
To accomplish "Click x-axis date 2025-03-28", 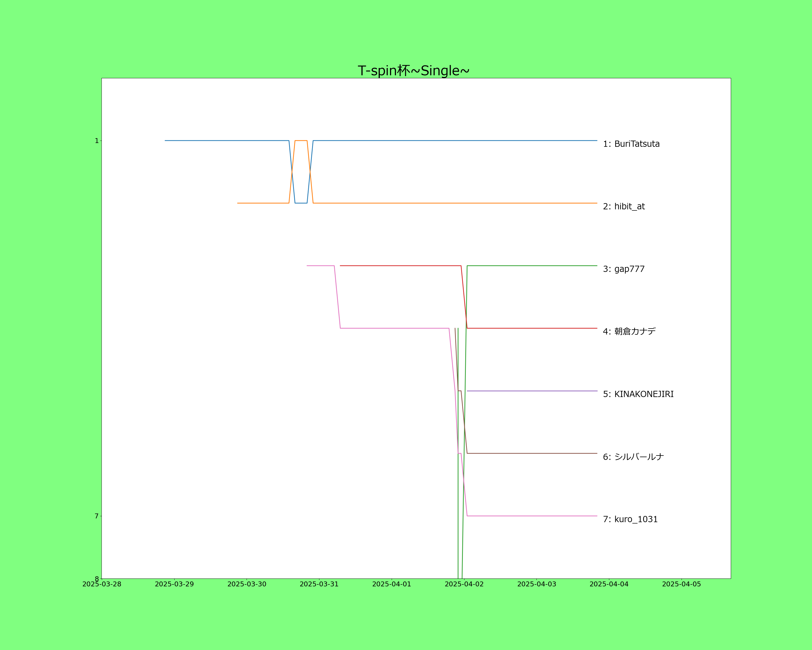I will [102, 584].
